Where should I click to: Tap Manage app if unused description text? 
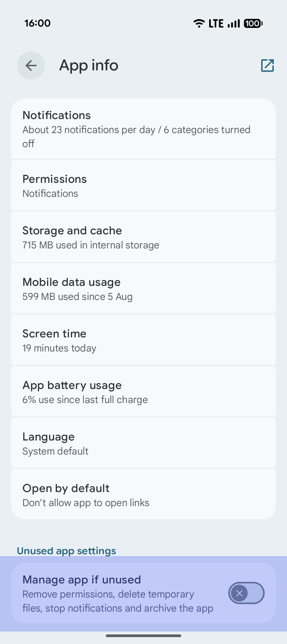tap(118, 601)
